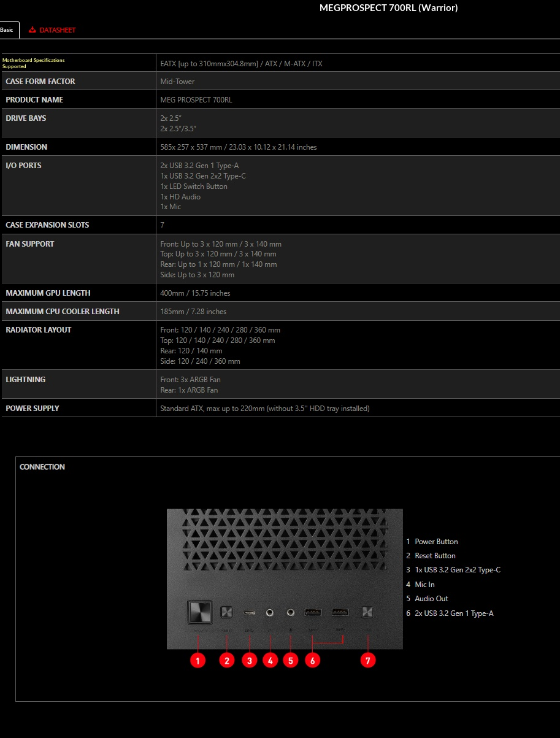Select the '2x 2.5"/3.5"' drive bay line
Viewport: 560px width, 738px height.
click(178, 129)
